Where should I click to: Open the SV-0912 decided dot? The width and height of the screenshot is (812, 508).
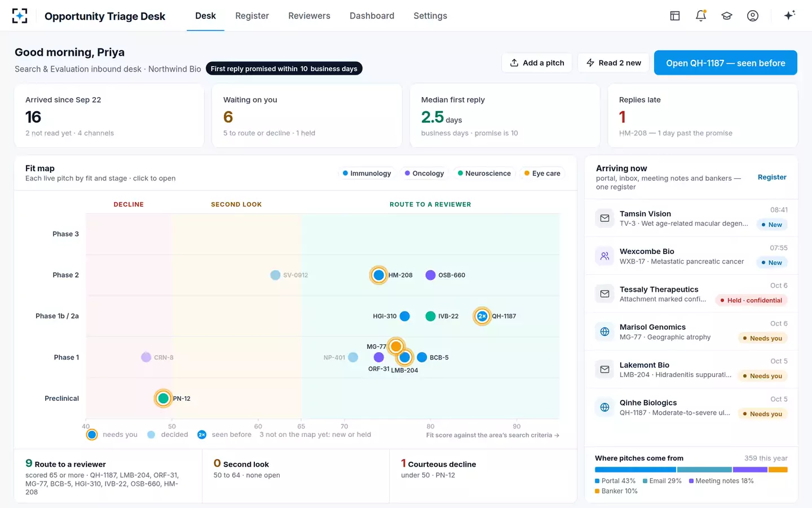(275, 275)
